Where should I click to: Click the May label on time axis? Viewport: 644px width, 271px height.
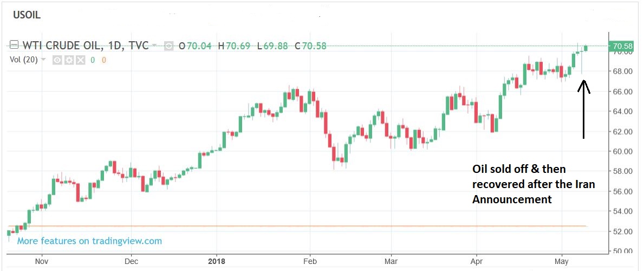point(562,260)
